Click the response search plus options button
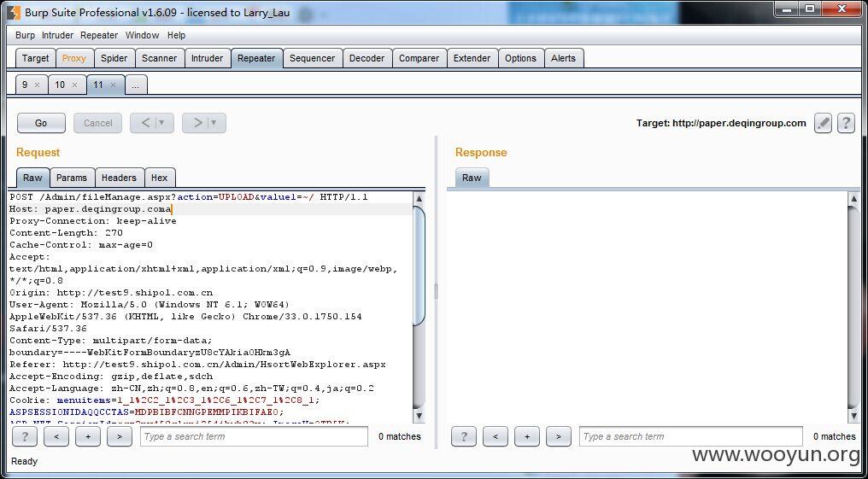 527,436
